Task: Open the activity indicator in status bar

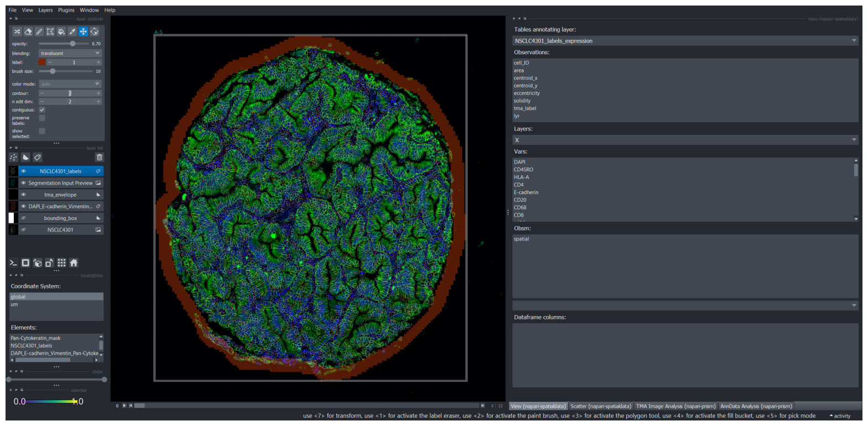Action: click(x=840, y=416)
